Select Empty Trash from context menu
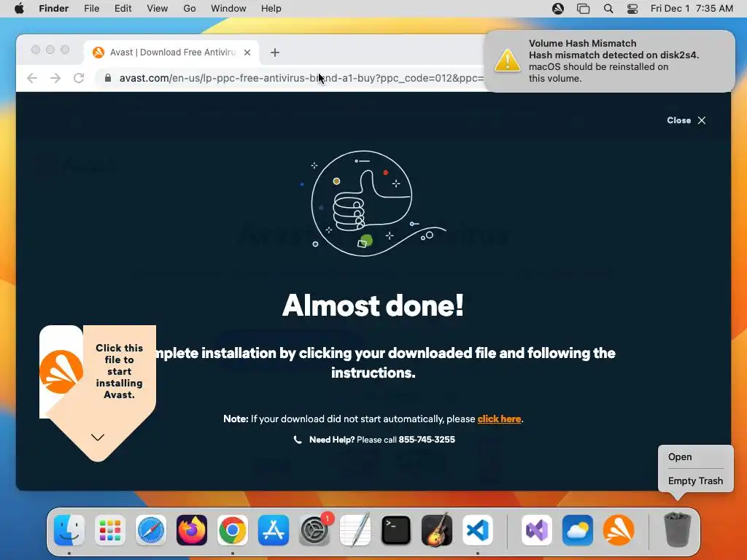 coord(695,481)
